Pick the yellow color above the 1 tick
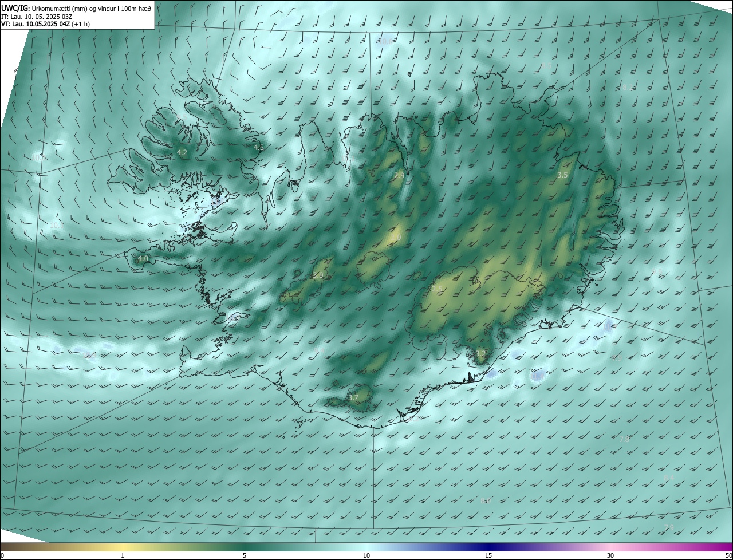The width and height of the screenshot is (733, 560). (x=123, y=547)
